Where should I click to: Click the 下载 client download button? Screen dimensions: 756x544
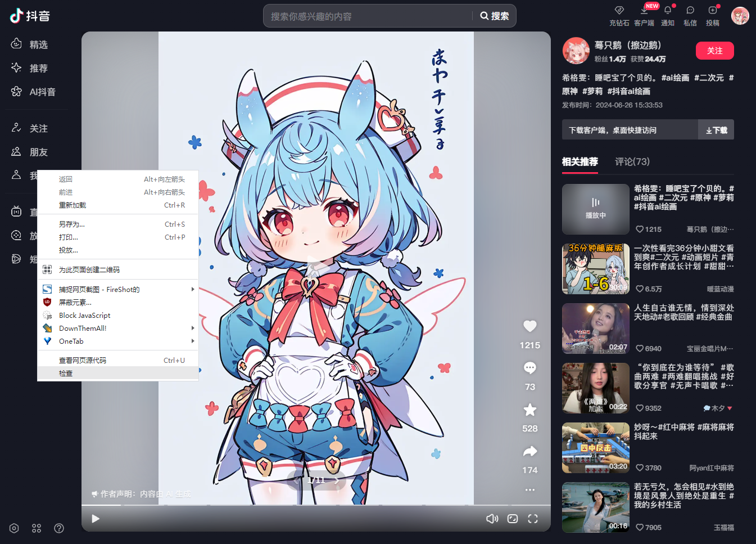[716, 130]
